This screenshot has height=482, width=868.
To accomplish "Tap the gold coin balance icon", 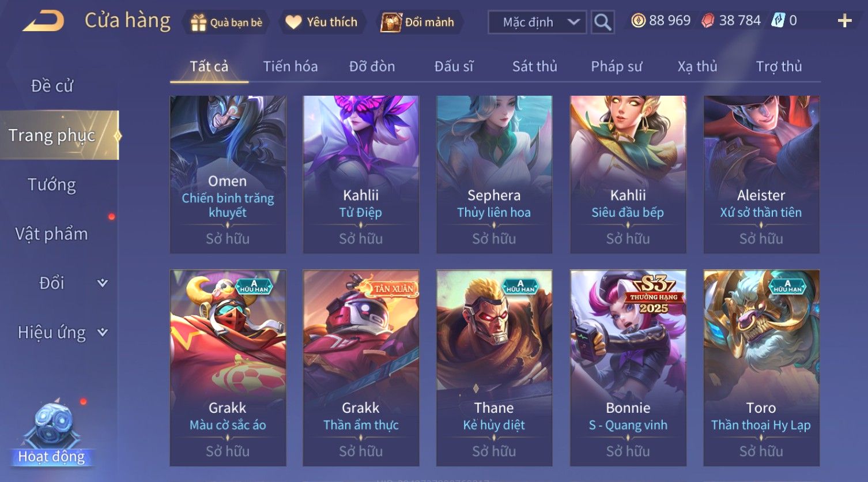I will (x=638, y=21).
